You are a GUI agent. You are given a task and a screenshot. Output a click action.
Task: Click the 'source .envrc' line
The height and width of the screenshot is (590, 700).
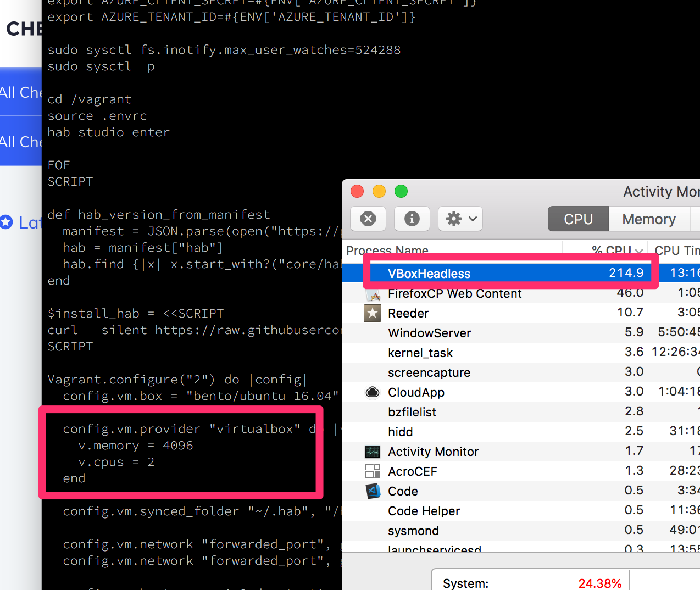(97, 116)
